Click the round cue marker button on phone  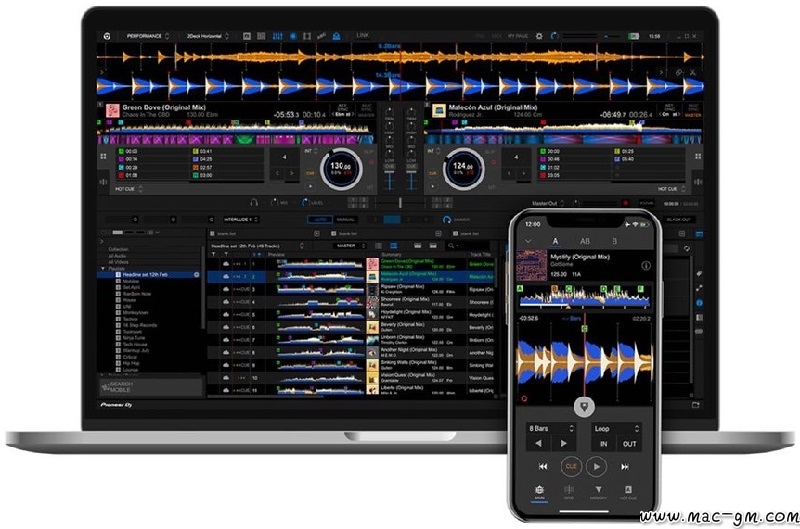(x=584, y=407)
